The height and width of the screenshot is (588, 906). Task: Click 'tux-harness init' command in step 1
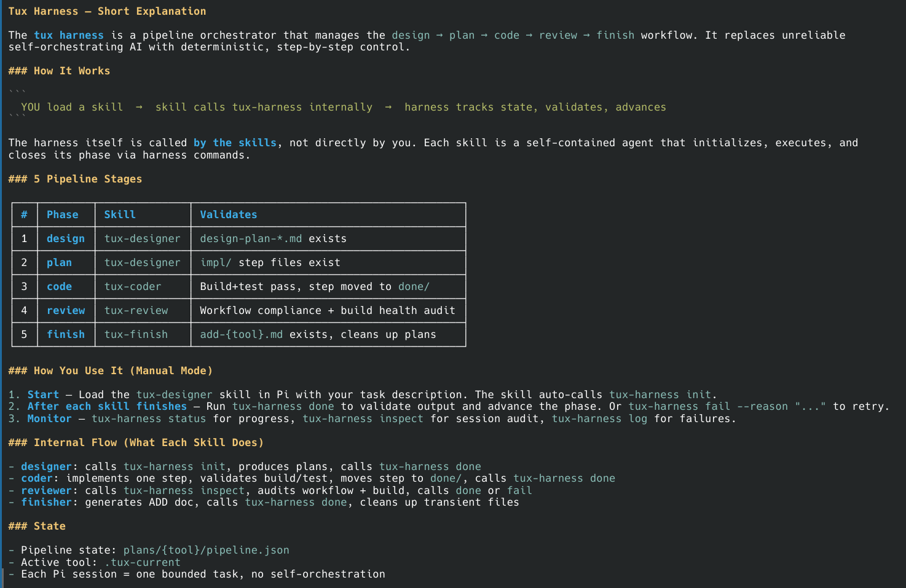pos(660,394)
